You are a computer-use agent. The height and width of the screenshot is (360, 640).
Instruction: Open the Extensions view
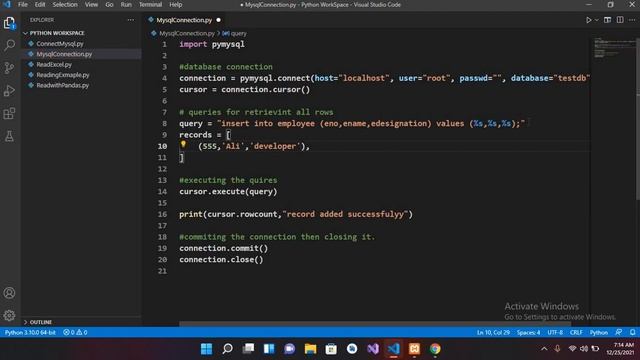[x=9, y=113]
